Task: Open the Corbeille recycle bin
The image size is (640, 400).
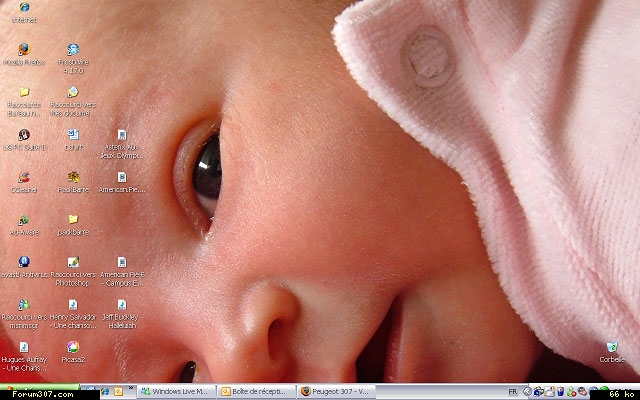Action: (x=611, y=348)
